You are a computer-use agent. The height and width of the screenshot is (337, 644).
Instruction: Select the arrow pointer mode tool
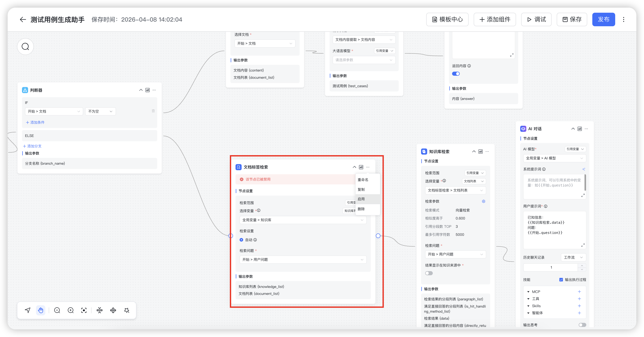point(28,310)
